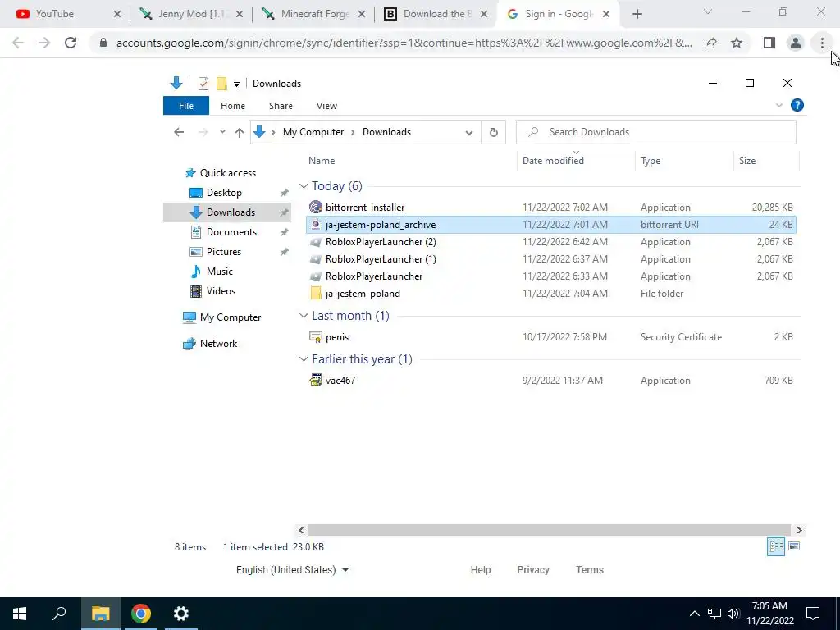Select Videos in the navigation pane
Viewport: 840px width, 630px height.
click(221, 291)
